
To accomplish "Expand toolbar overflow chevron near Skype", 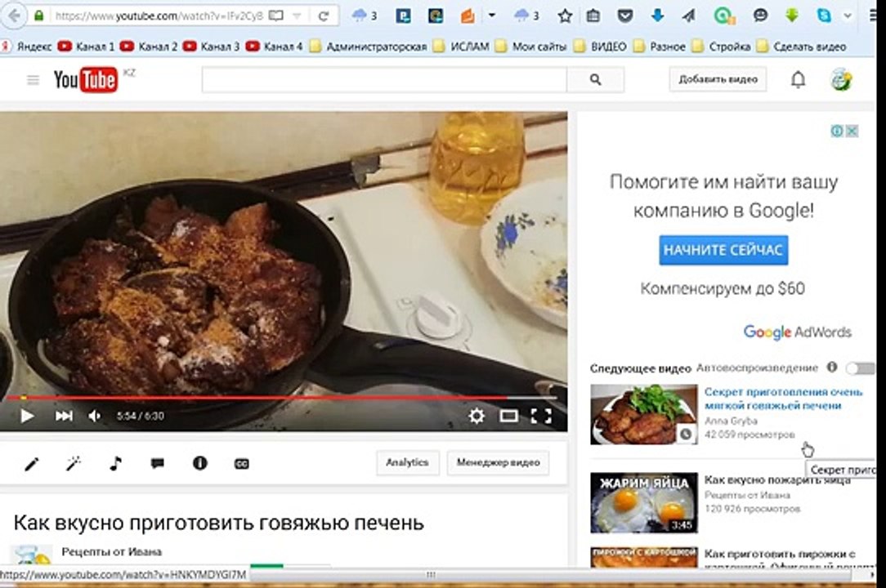I will (848, 16).
